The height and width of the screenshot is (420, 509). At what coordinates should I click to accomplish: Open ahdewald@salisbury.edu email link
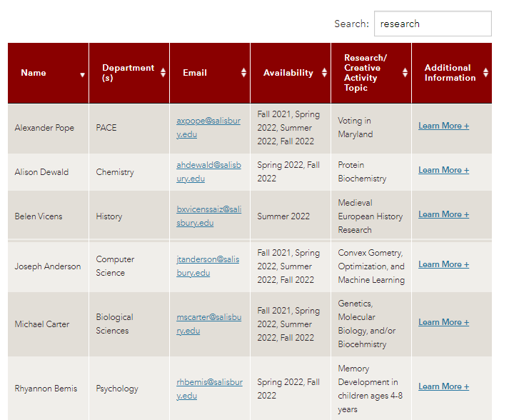tap(208, 171)
